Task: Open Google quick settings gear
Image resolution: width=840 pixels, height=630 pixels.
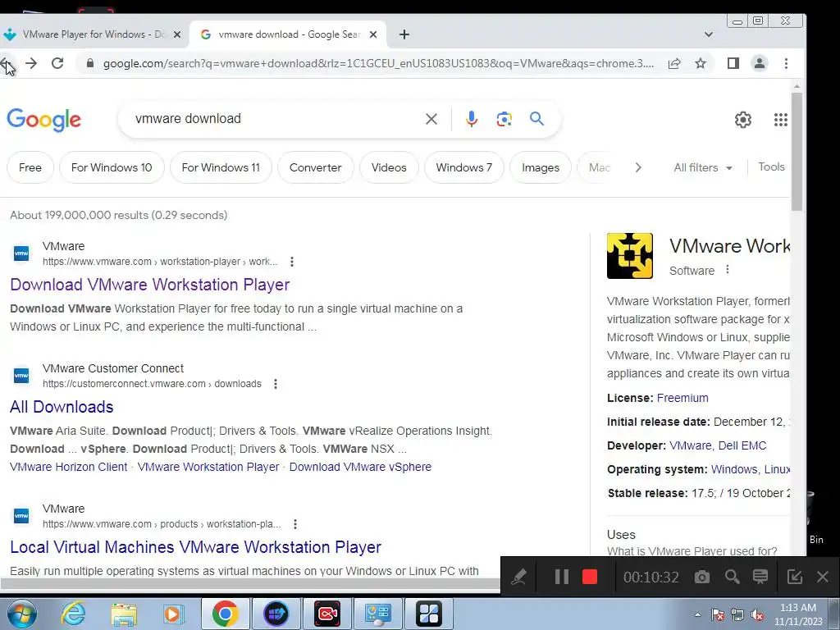Action: click(742, 120)
